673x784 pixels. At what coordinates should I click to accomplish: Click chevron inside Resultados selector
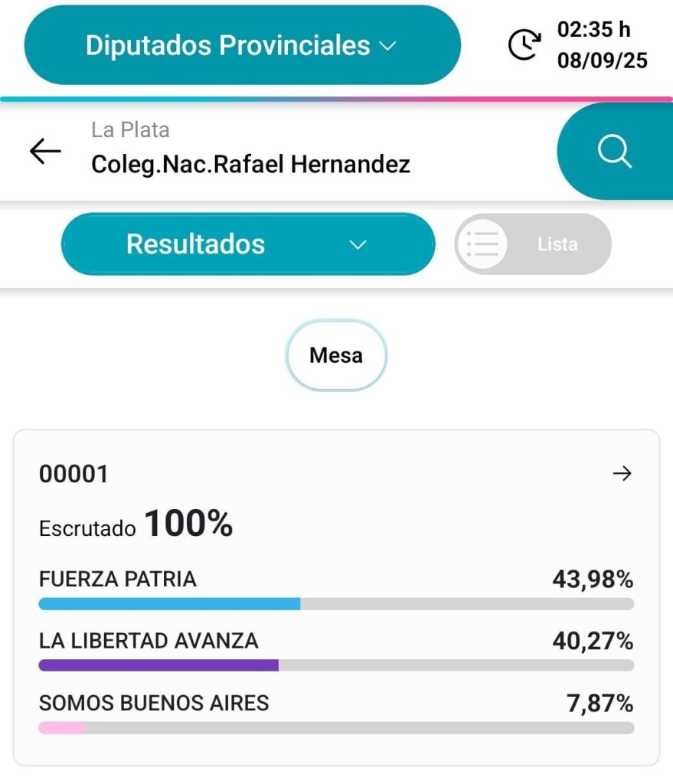pyautogui.click(x=358, y=244)
